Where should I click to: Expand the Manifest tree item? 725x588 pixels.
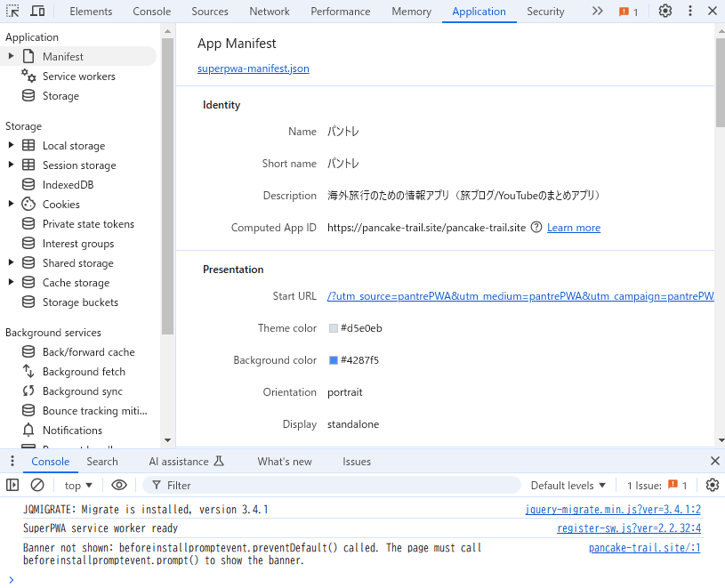pyautogui.click(x=11, y=56)
